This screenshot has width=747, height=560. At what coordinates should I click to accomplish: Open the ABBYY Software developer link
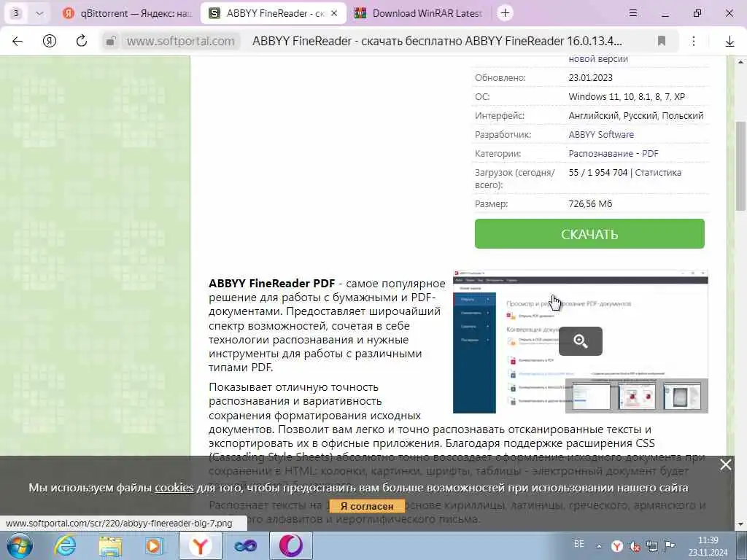coord(601,135)
